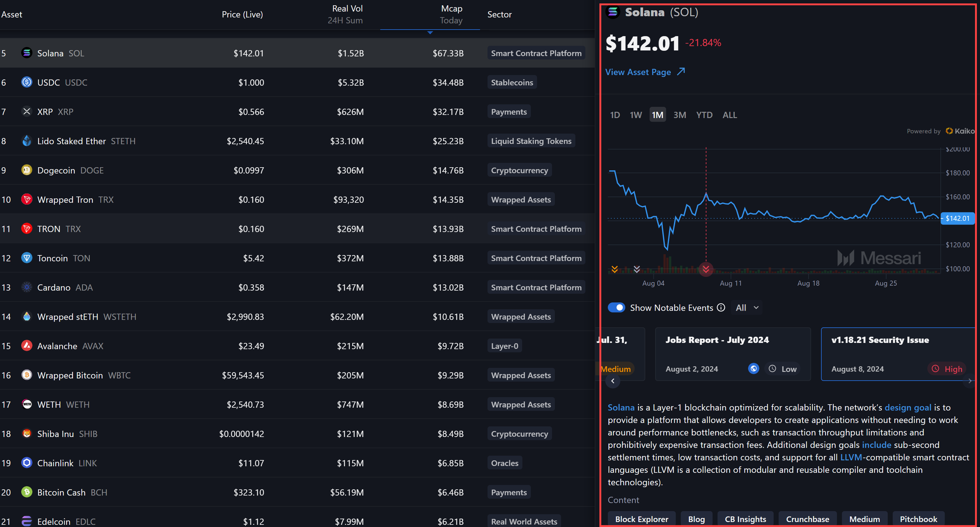Open the Crunchbase content button
This screenshot has height=527, width=980.
click(807, 519)
